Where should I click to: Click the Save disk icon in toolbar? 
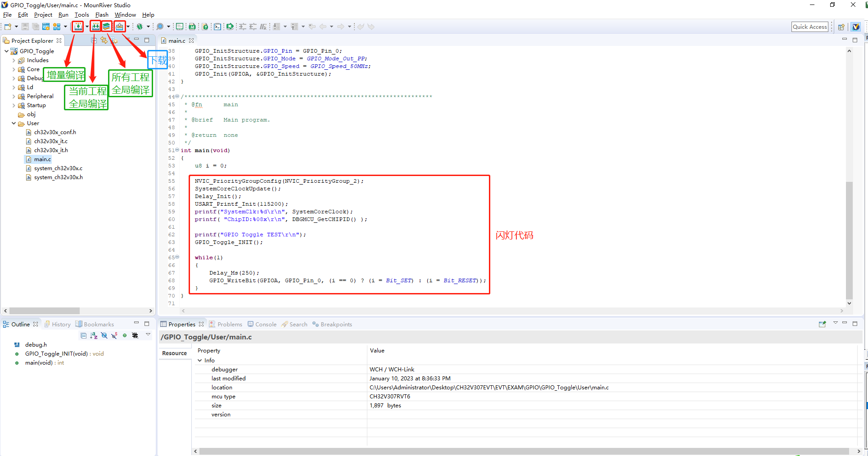[25, 27]
